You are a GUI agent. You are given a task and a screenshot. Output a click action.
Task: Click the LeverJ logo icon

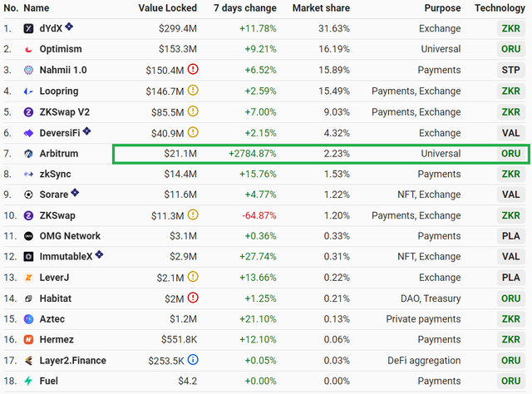click(28, 278)
